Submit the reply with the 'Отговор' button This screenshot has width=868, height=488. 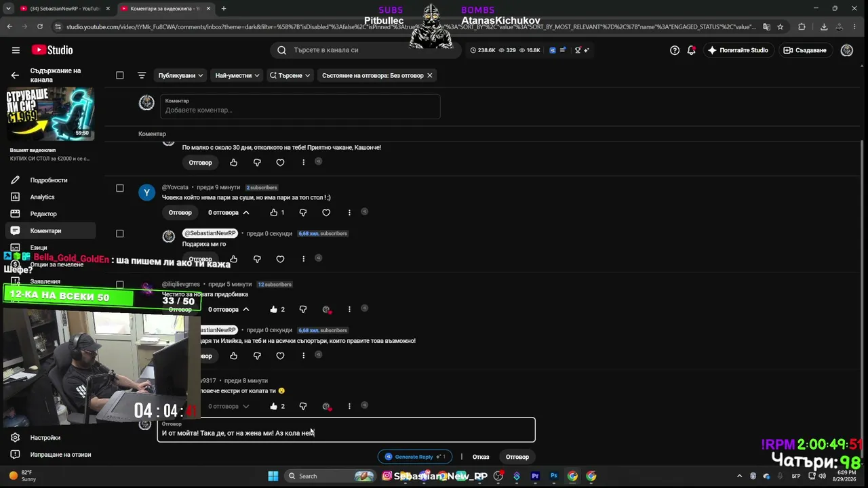pos(517,457)
